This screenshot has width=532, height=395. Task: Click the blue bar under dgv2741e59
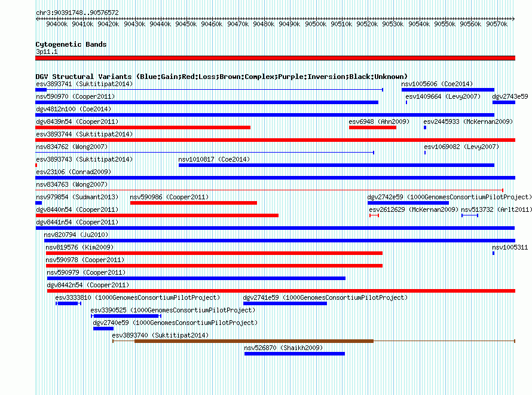285,303
